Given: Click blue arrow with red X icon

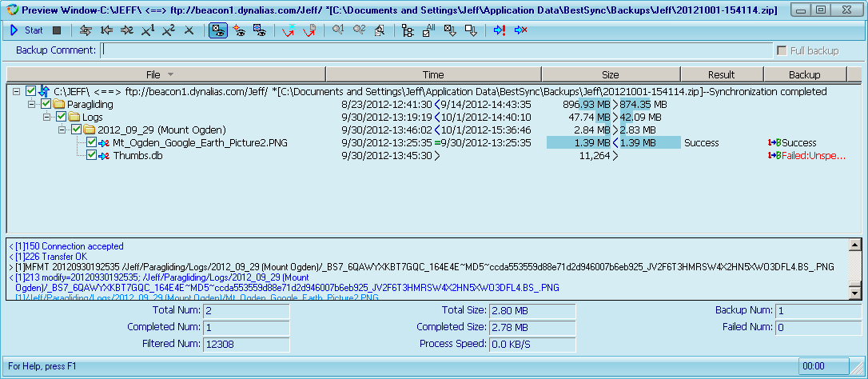Looking at the screenshot, I should (520, 30).
